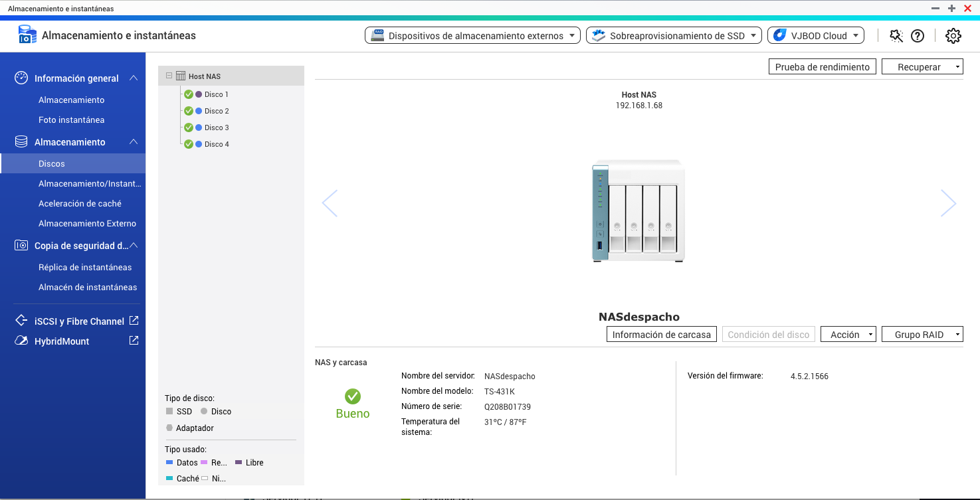Screen dimensions: 980x500
Task: Collapse the Información general section
Action: pos(134,78)
